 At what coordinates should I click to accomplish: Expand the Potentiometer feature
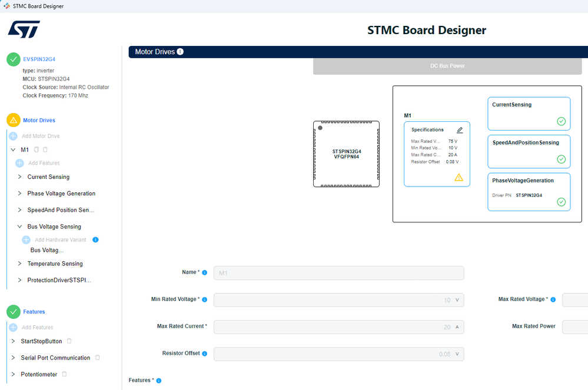pyautogui.click(x=13, y=374)
